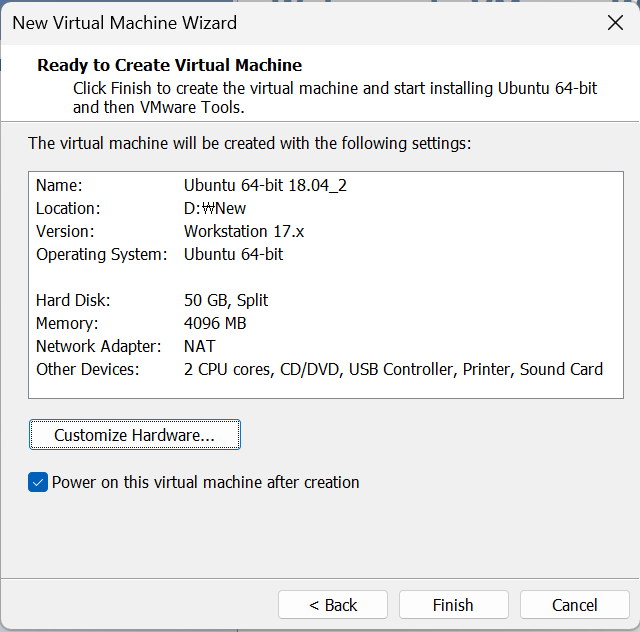Open Customize Hardware settings

click(x=135, y=435)
